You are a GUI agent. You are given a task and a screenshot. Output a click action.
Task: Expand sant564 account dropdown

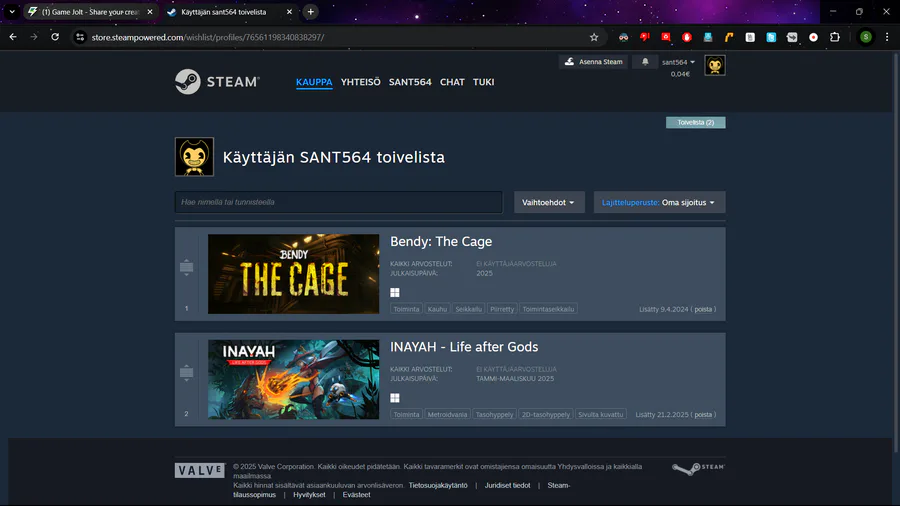tap(678, 62)
